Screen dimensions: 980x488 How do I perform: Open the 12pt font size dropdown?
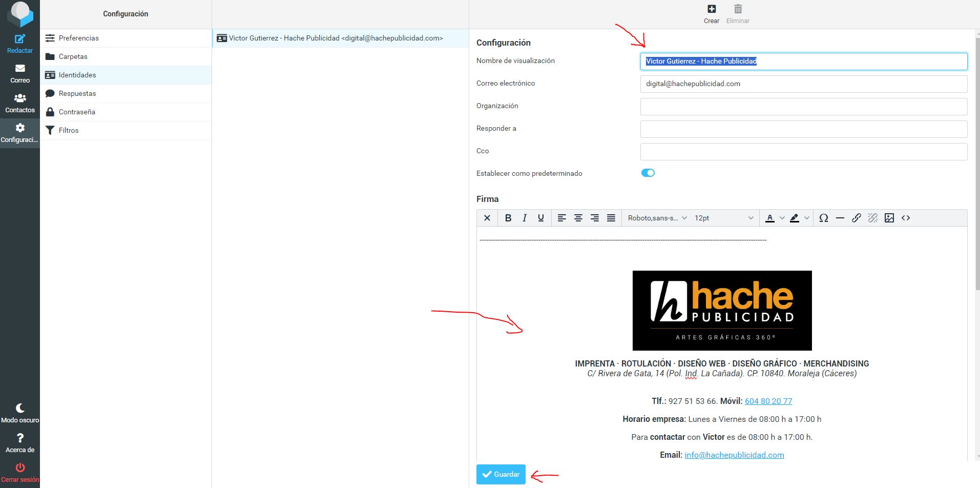pos(724,218)
